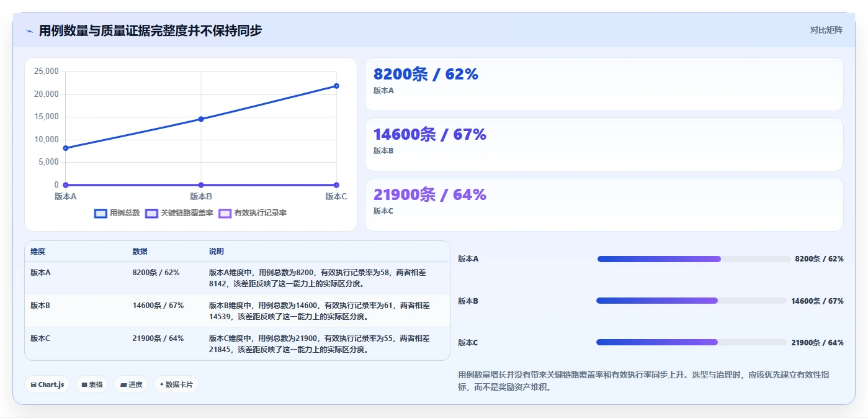Open the 8200条 / 62% data card
868x418 pixels.
click(x=604, y=84)
